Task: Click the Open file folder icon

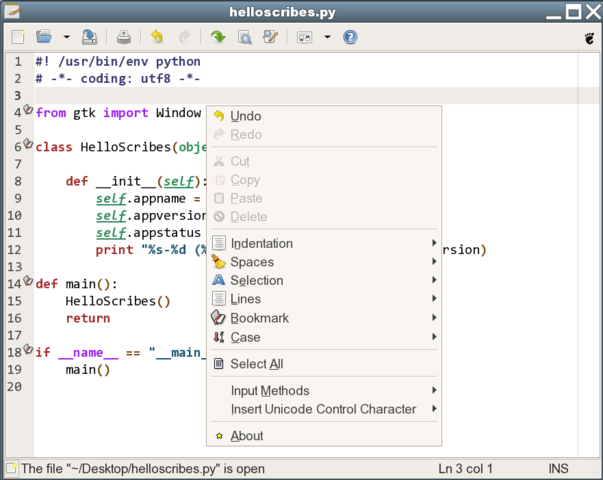Action: click(x=44, y=37)
